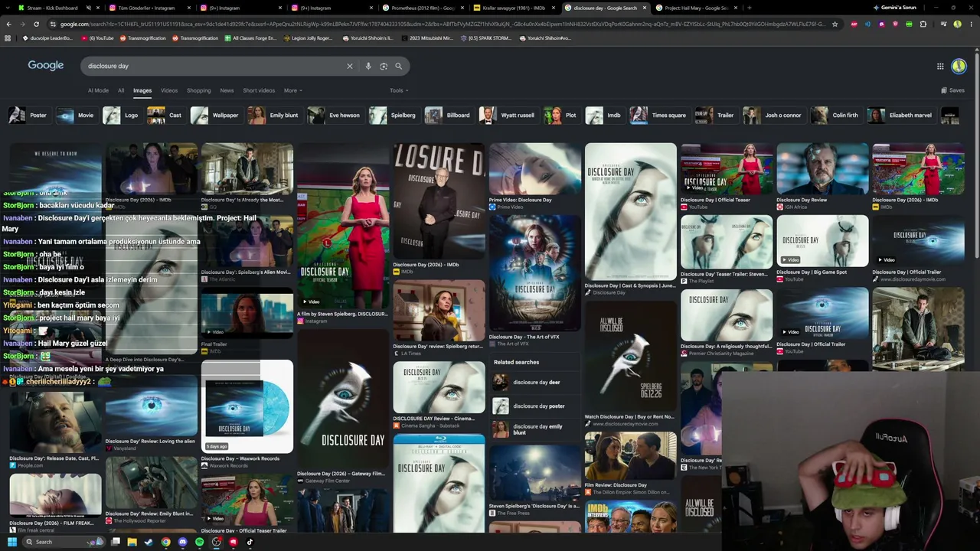Submit search with the magnifier icon
This screenshot has height=551, width=980.
(398, 66)
